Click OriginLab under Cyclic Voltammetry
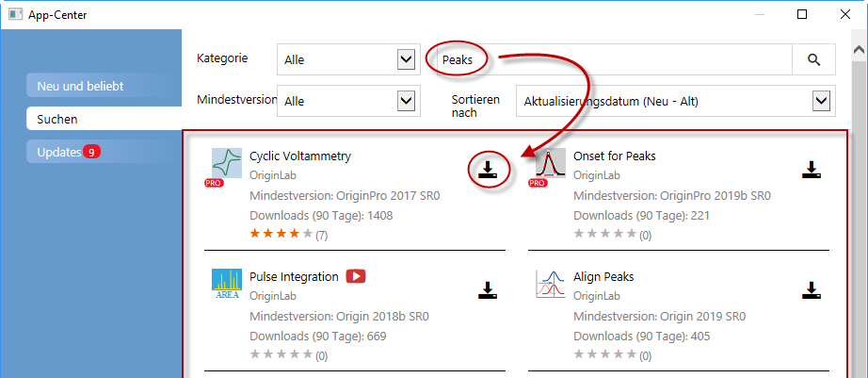The width and height of the screenshot is (868, 378). [x=273, y=175]
